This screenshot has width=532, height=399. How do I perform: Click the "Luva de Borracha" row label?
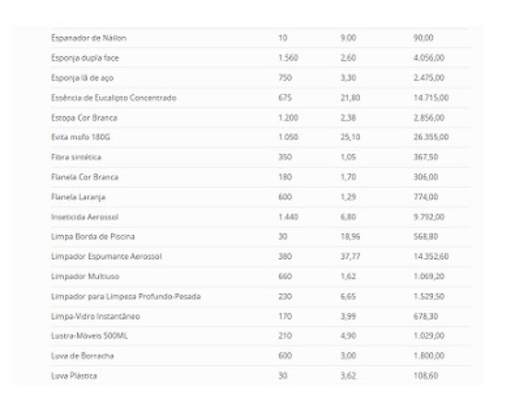pos(82,356)
